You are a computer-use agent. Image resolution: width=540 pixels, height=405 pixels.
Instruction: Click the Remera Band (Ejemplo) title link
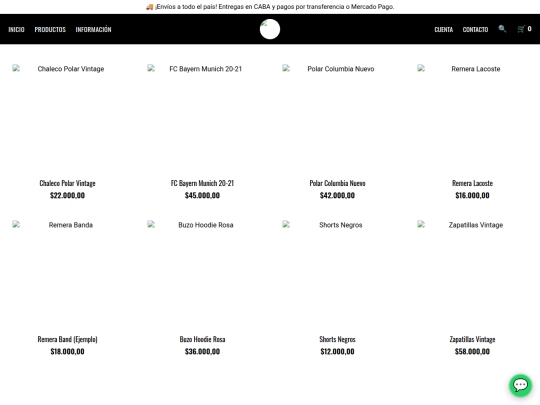tap(68, 339)
